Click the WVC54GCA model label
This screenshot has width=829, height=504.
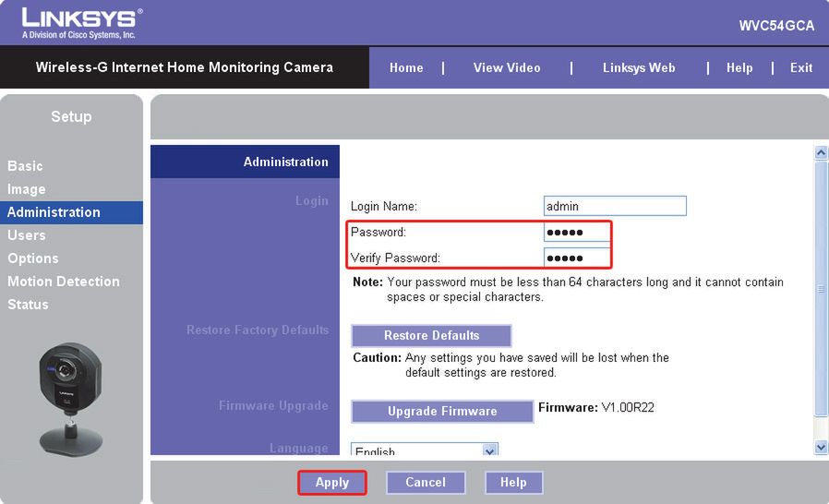click(776, 26)
